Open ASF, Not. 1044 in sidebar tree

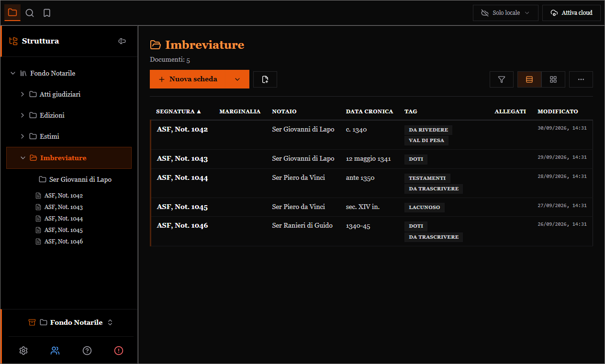click(x=64, y=219)
